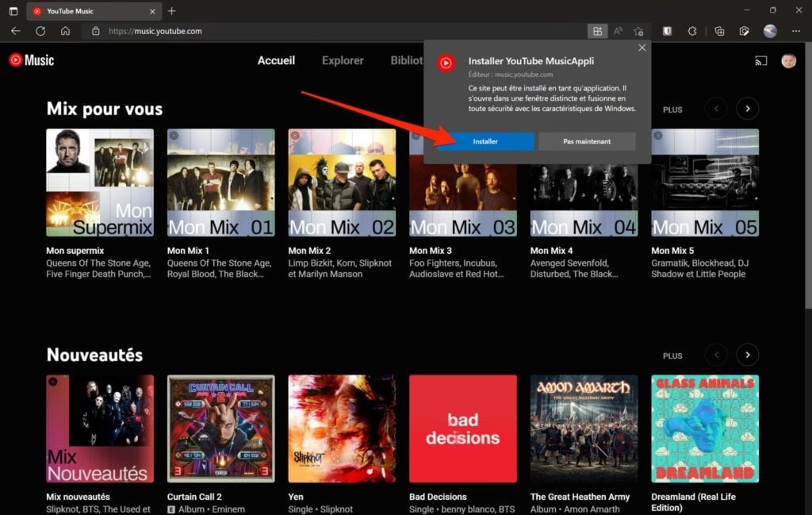Viewport: 812px width, 515px height.
Task: Click the Dreamland (Real Life Edition) title
Action: 693,502
